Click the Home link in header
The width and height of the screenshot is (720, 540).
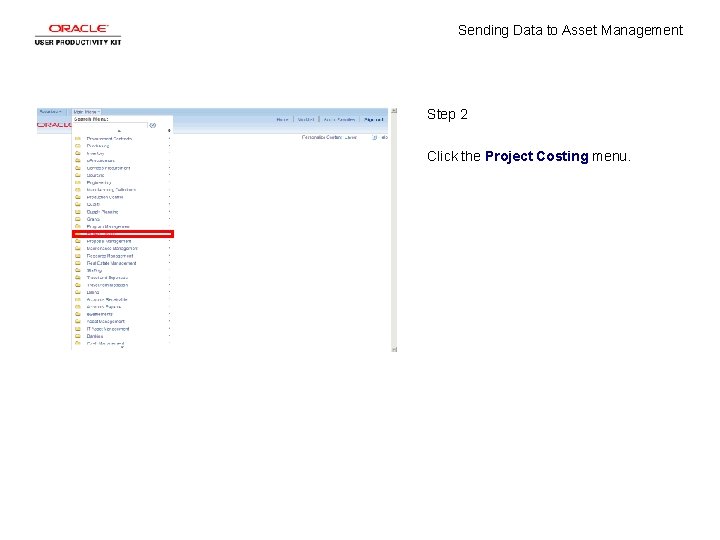point(282,119)
